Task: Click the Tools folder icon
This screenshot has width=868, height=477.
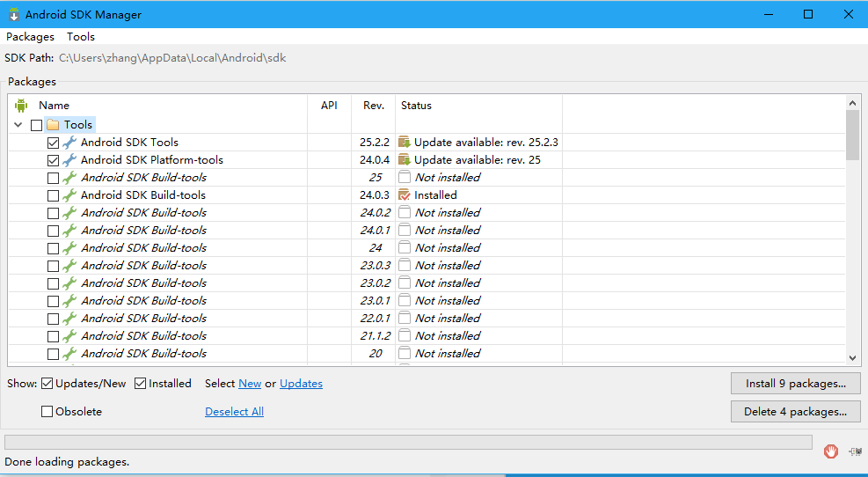Action: pyautogui.click(x=53, y=125)
